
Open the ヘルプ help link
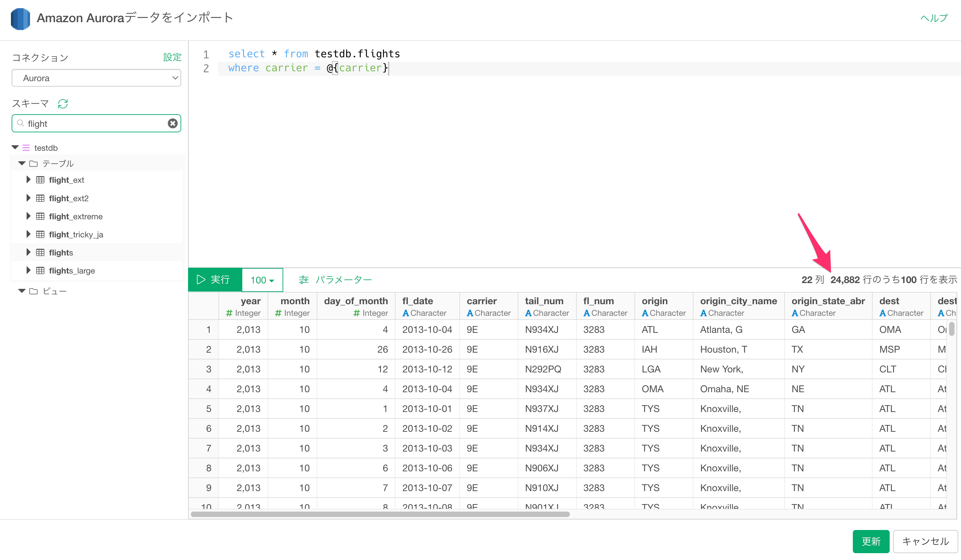(934, 18)
